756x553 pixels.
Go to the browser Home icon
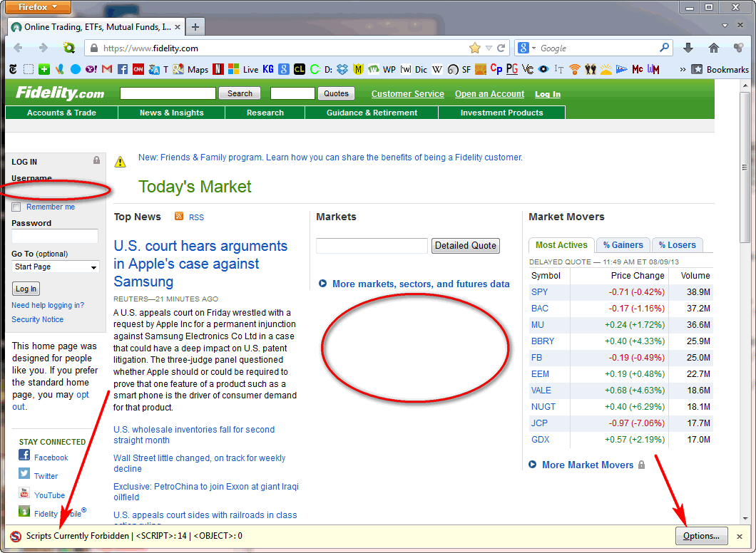tap(714, 48)
